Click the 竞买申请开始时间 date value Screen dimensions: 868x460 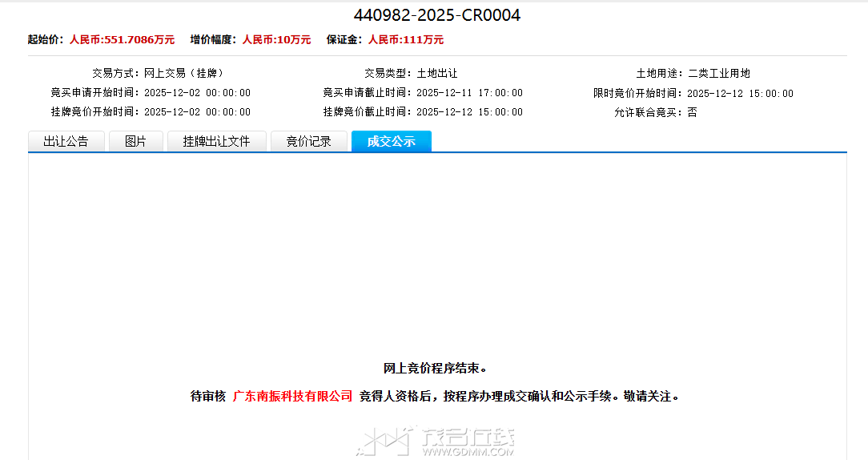[x=197, y=93]
